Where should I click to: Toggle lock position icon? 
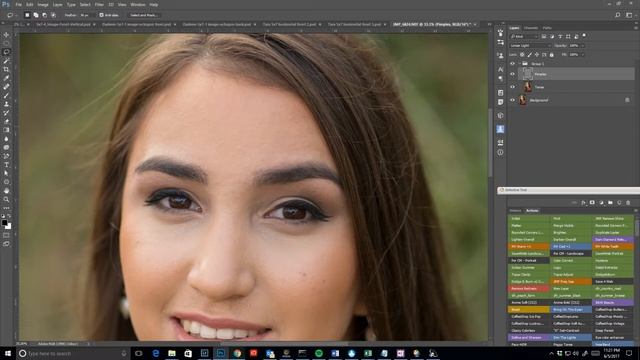537,54
